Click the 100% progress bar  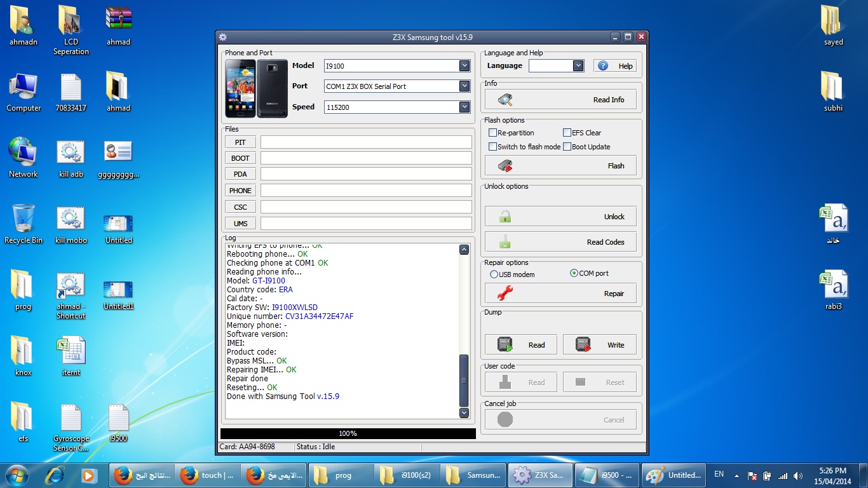pos(348,433)
